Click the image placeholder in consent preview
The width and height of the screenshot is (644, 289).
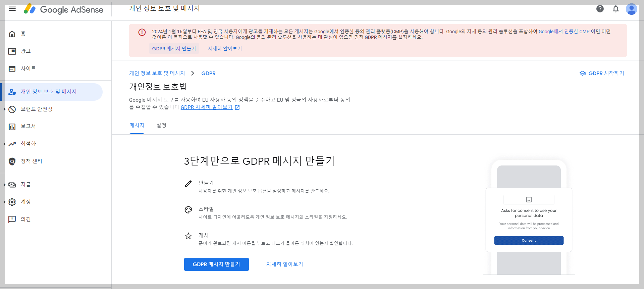tap(529, 200)
